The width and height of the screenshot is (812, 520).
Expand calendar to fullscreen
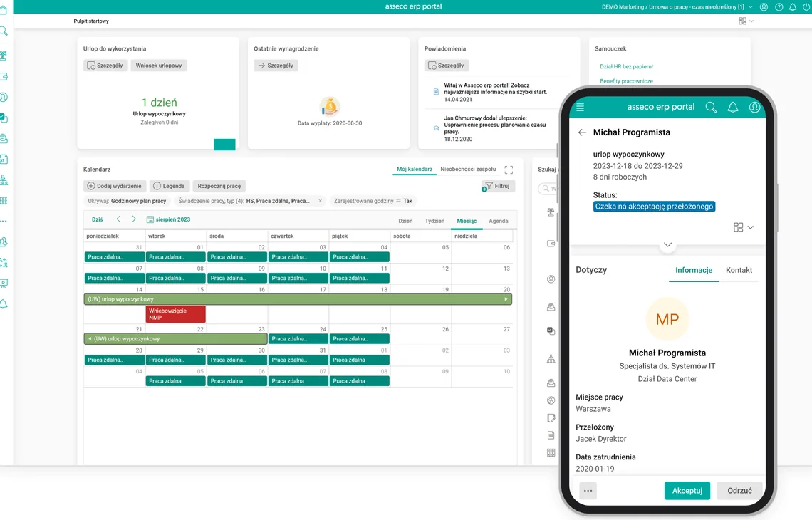pos(509,170)
